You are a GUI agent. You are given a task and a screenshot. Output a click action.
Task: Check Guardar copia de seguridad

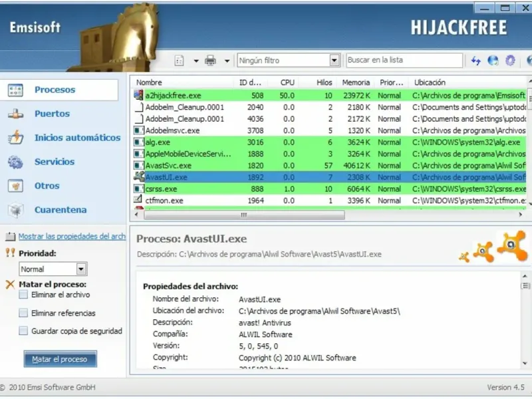coord(23,331)
